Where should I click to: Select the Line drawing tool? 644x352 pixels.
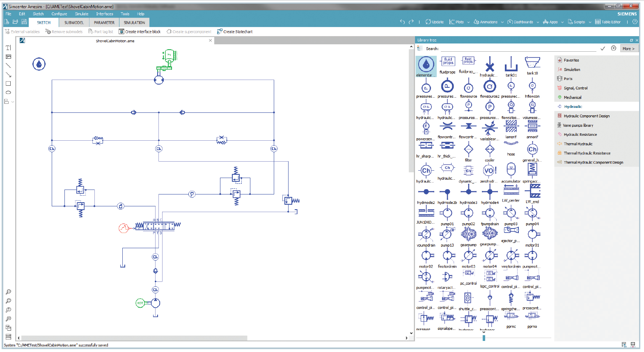pos(8,66)
